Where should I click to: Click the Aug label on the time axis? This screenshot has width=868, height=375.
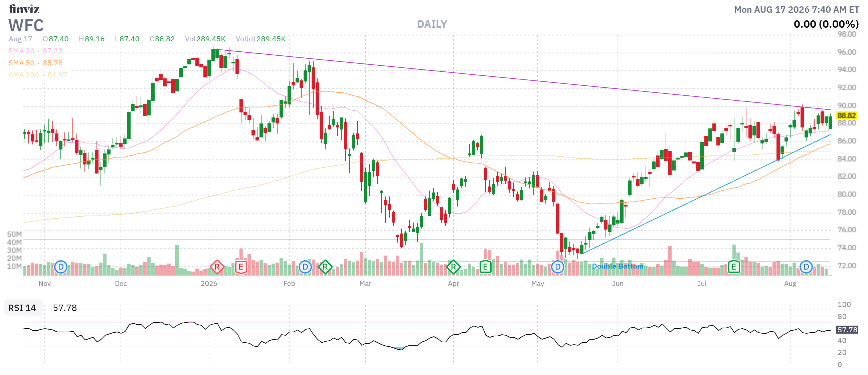click(x=790, y=284)
